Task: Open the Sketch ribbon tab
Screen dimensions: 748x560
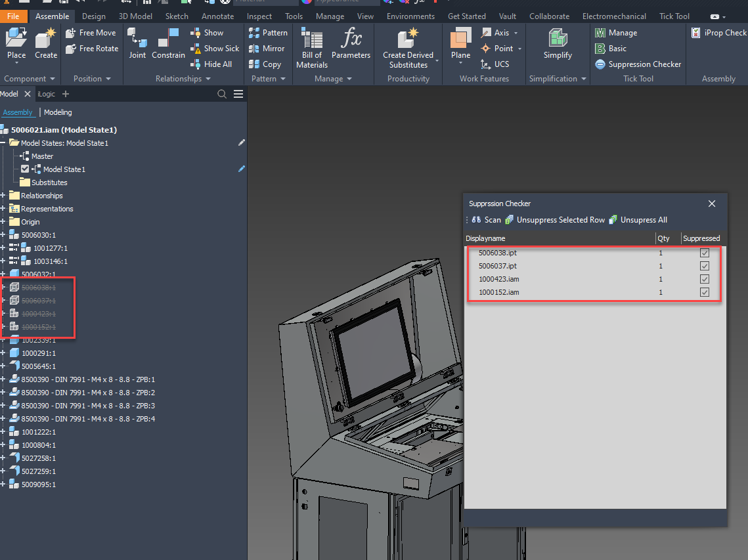Action: tap(177, 16)
